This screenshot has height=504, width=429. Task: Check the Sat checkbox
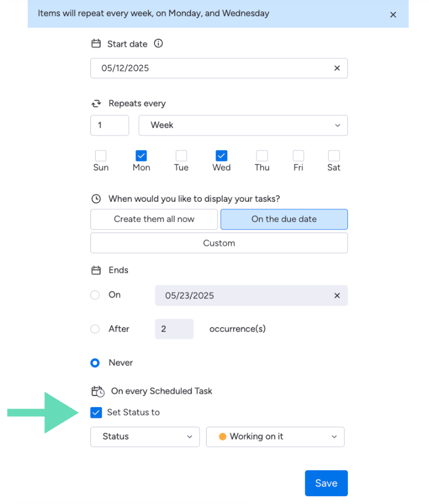334,156
